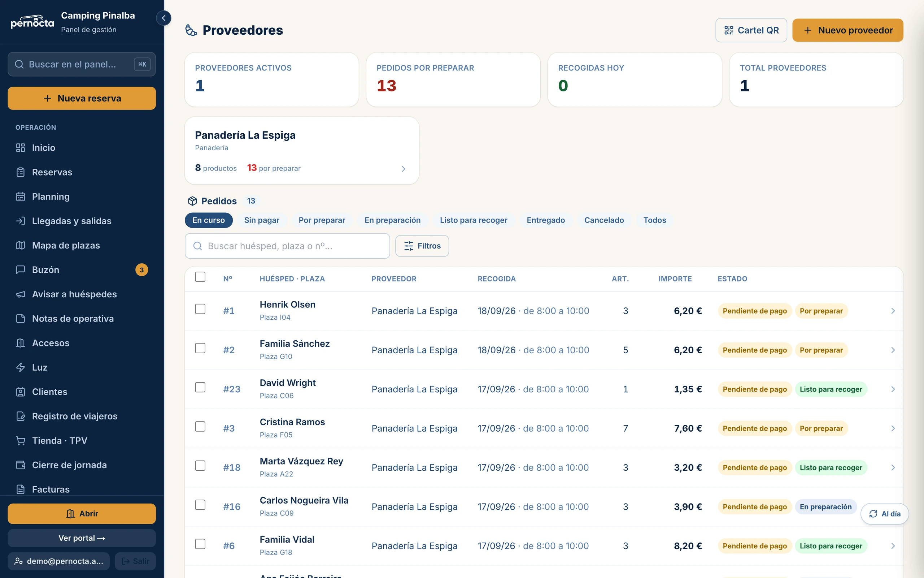Select the Todos tab
The image size is (924, 578).
[x=654, y=220]
